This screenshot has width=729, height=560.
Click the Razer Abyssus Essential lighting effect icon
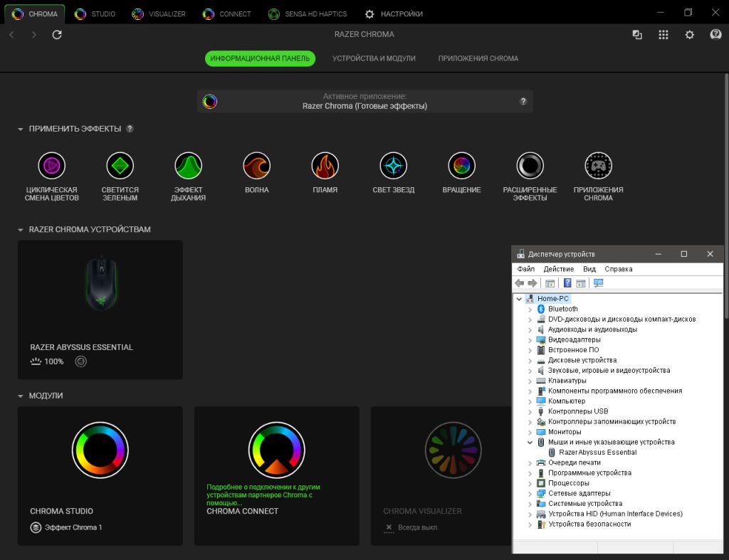tap(81, 361)
